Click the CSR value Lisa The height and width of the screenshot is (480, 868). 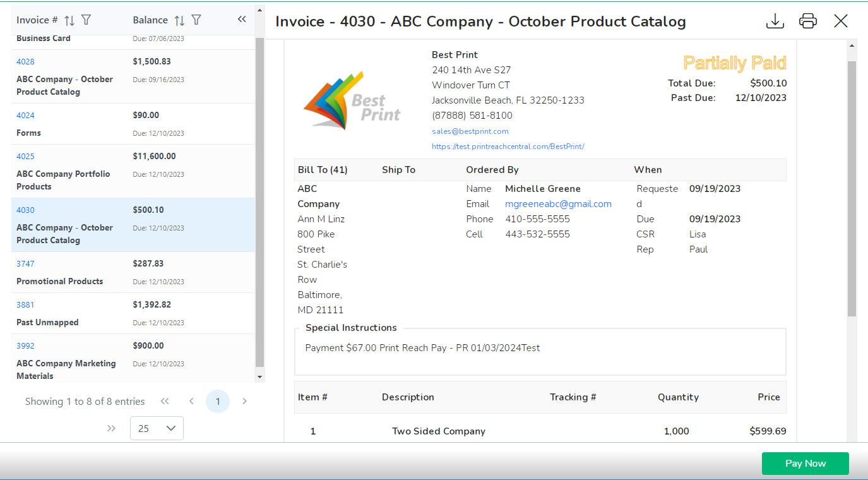698,234
